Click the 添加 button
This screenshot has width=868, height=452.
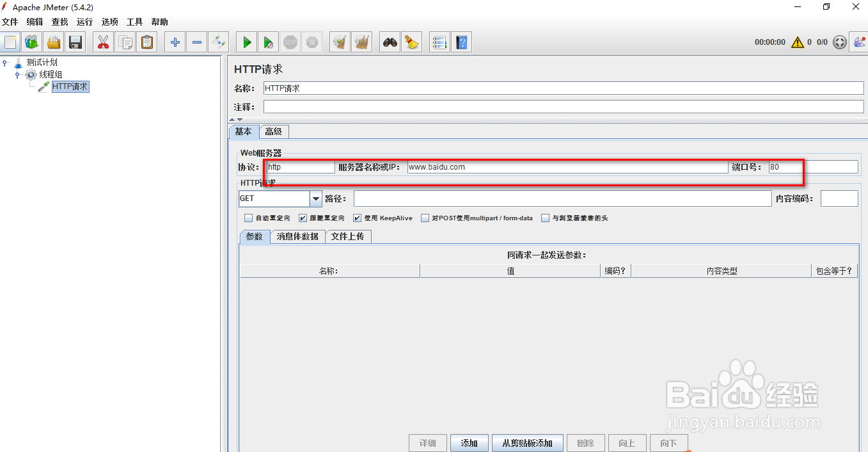pos(470,443)
